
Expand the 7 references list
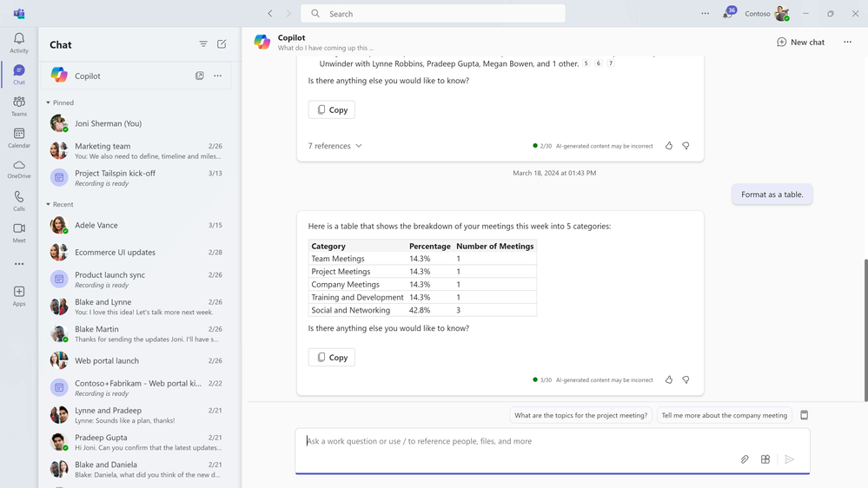click(x=335, y=146)
